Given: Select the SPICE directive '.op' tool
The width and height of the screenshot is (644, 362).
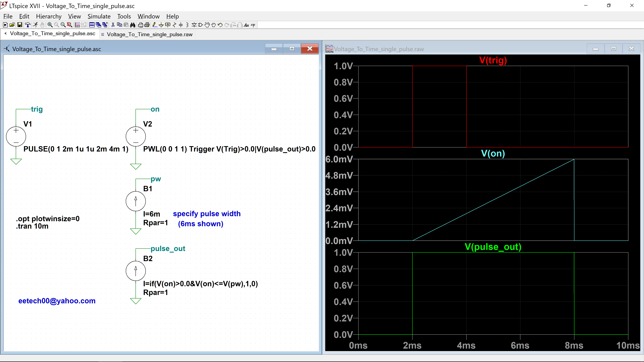Looking at the screenshot, I should coord(253,25).
